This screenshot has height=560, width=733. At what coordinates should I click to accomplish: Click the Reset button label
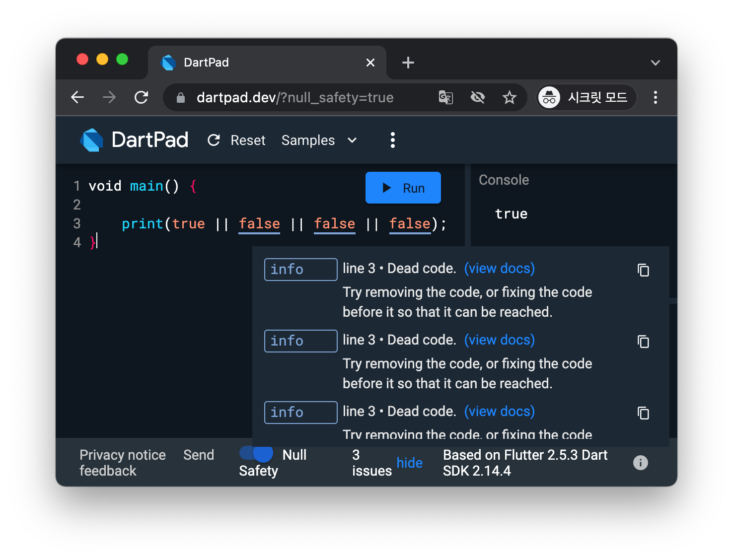[x=248, y=140]
